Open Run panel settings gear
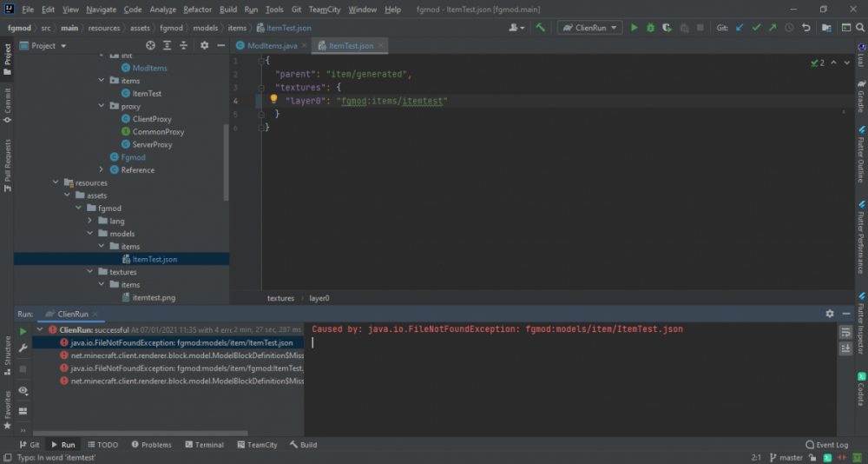Image resolution: width=868 pixels, height=464 pixels. point(829,313)
